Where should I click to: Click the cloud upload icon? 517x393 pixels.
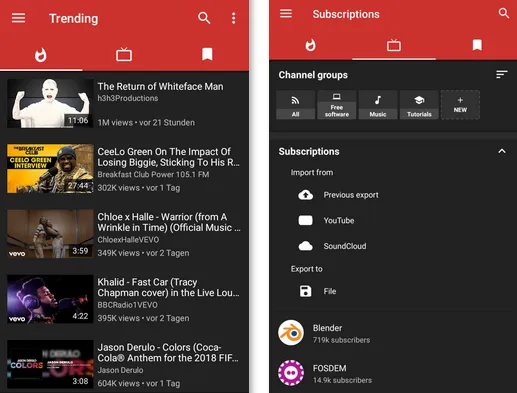click(x=305, y=195)
